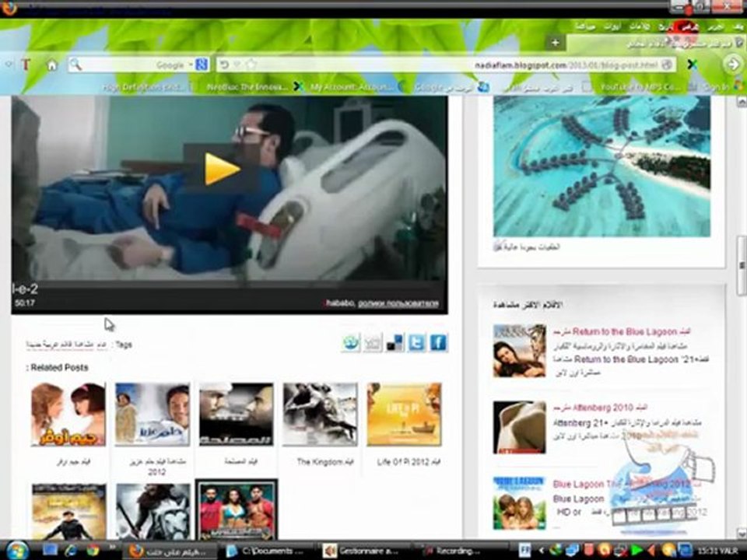747x560 pixels.
Task: Click the taskbar clock
Action: point(717,551)
